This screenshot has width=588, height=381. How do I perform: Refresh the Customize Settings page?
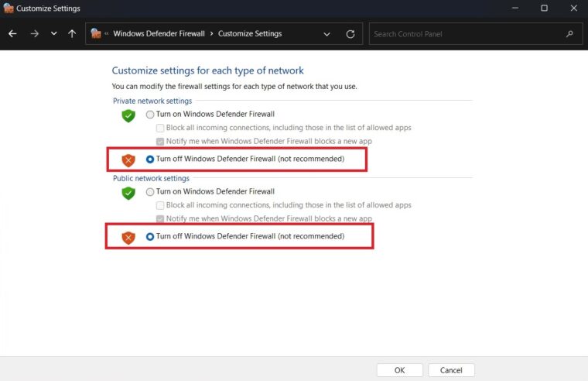(350, 34)
